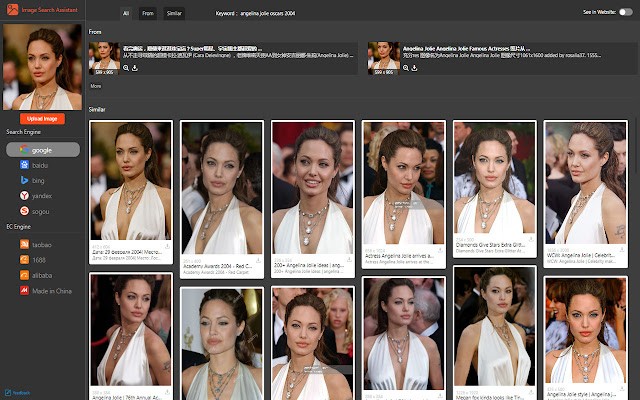Click the Similar section heading
Image resolution: width=640 pixels, height=400 pixels.
[x=97, y=109]
